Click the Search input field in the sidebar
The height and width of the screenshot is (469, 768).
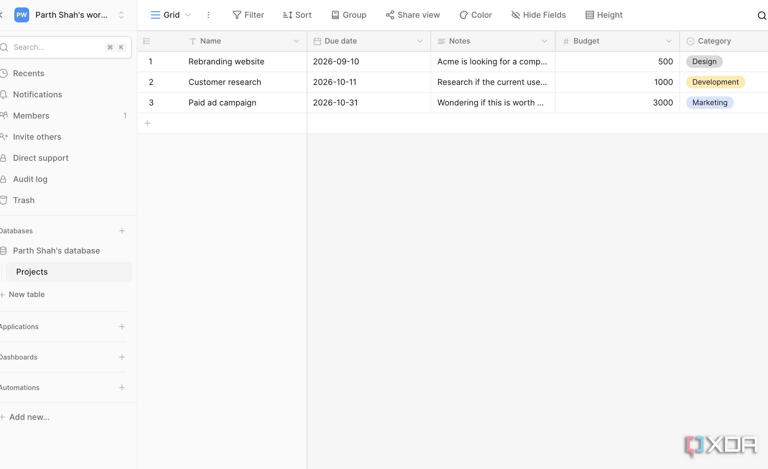click(65, 47)
